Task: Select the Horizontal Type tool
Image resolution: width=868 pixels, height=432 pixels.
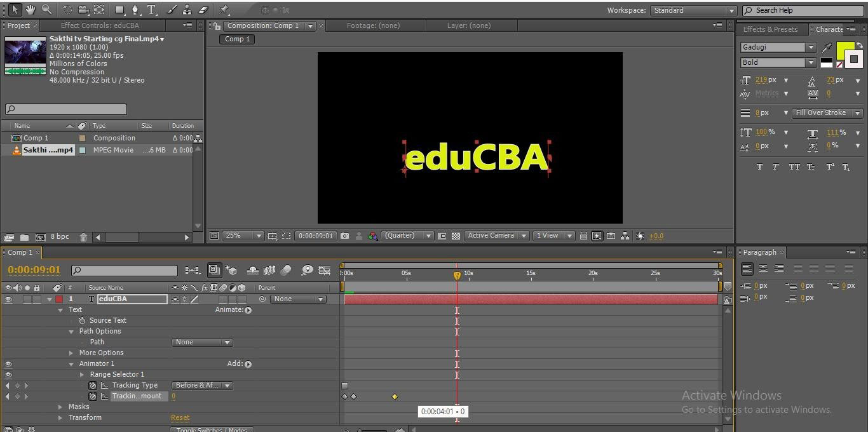Action: coord(151,10)
